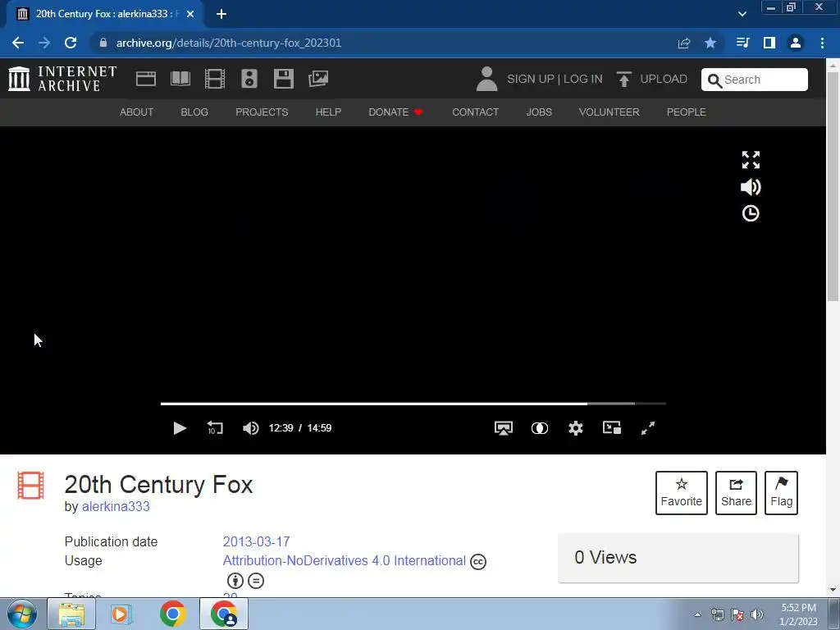Open the Images icon in navbar
840x630 pixels.
point(318,79)
